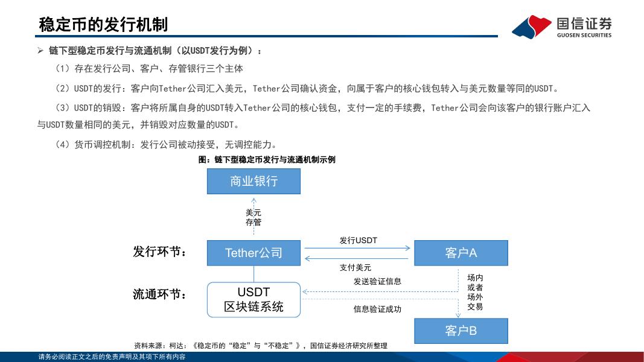Click the Tether公司 box
The image size is (644, 362).
coord(253,253)
